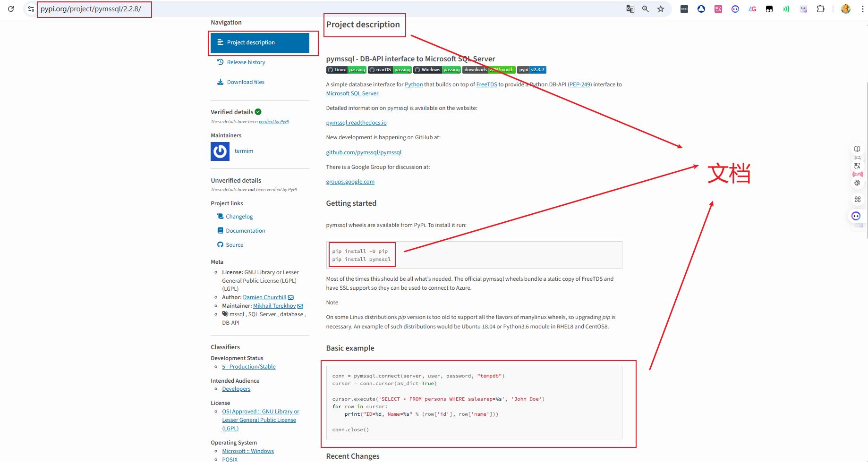Open the Changelog project link
Viewport: 868px width, 462px height.
pyautogui.click(x=239, y=217)
